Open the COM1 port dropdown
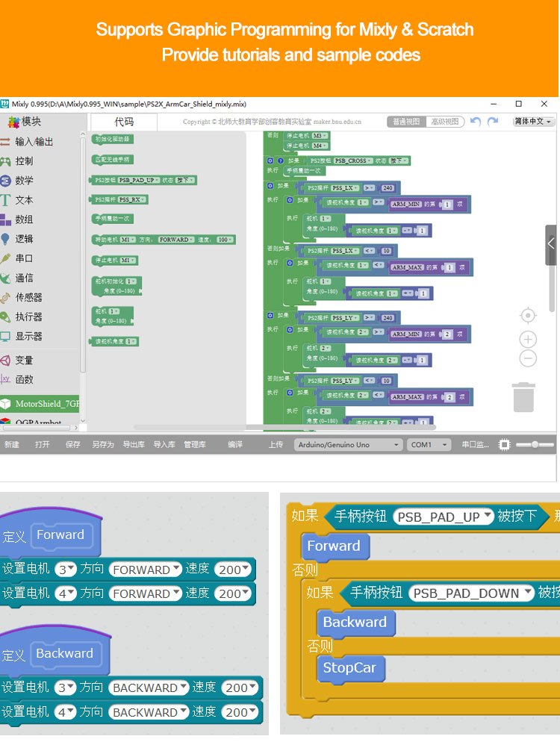560x745 pixels. [429, 445]
